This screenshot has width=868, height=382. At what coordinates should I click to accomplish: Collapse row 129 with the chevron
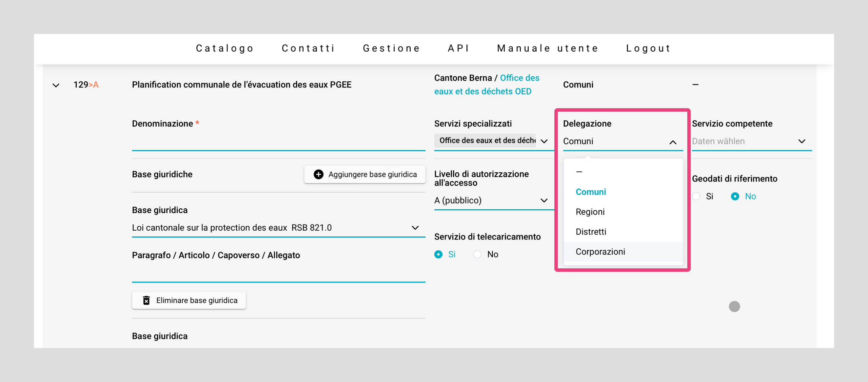56,85
